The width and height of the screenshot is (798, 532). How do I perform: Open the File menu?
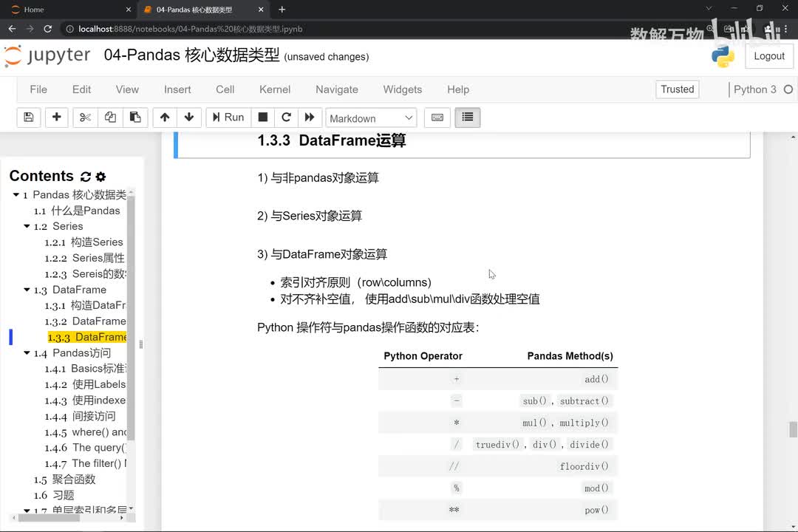coord(38,89)
